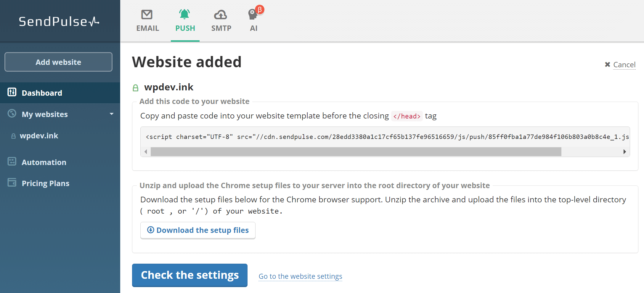Open the My websites section label
Image resolution: width=644 pixels, height=293 pixels.
(x=45, y=114)
